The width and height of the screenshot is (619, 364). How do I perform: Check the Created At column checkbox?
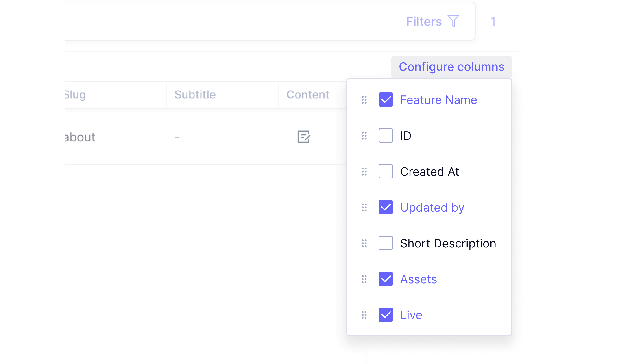pos(385,171)
